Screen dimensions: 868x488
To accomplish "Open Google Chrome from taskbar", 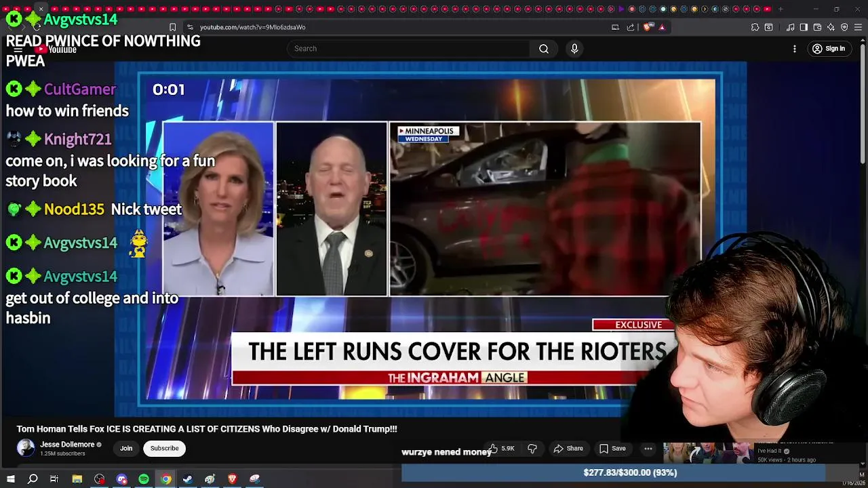I will 165,479.
